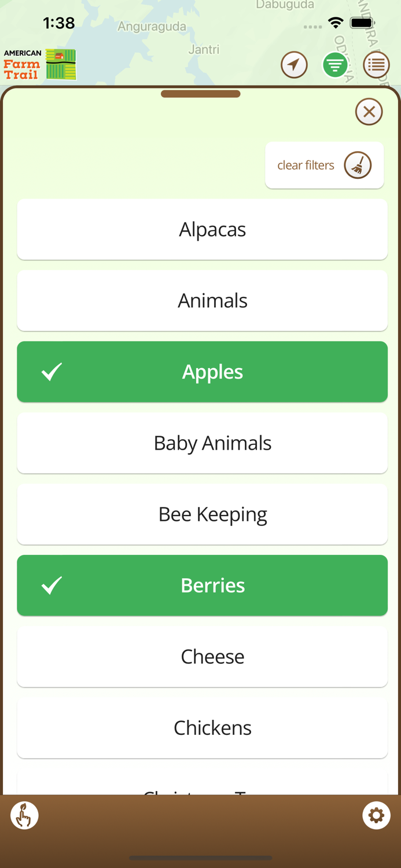Tap the American Farm Trail logo

click(x=40, y=64)
